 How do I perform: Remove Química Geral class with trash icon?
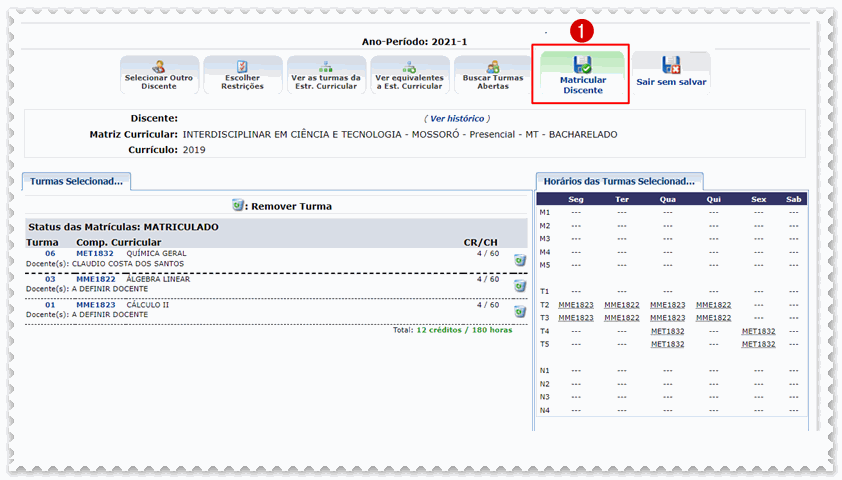click(x=520, y=260)
